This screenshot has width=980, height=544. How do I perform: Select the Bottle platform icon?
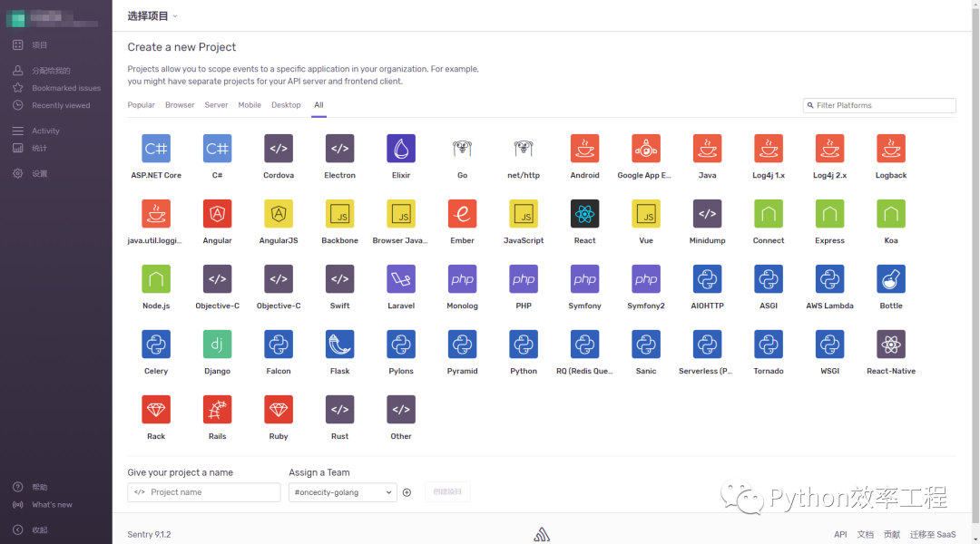point(891,279)
